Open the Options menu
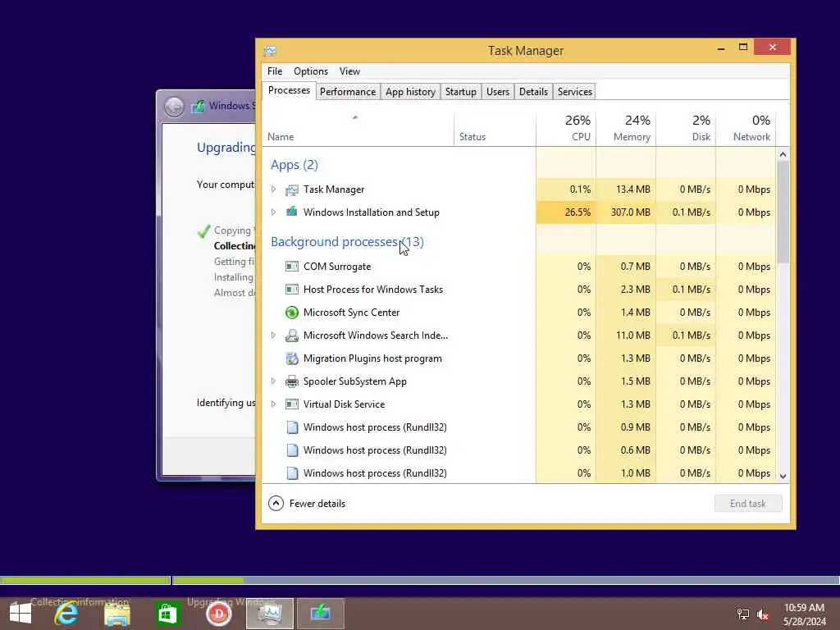This screenshot has width=840, height=630. pyautogui.click(x=311, y=71)
